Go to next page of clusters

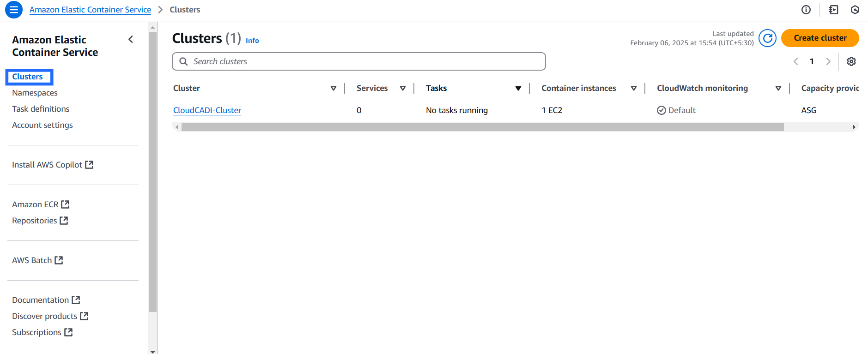[828, 61]
